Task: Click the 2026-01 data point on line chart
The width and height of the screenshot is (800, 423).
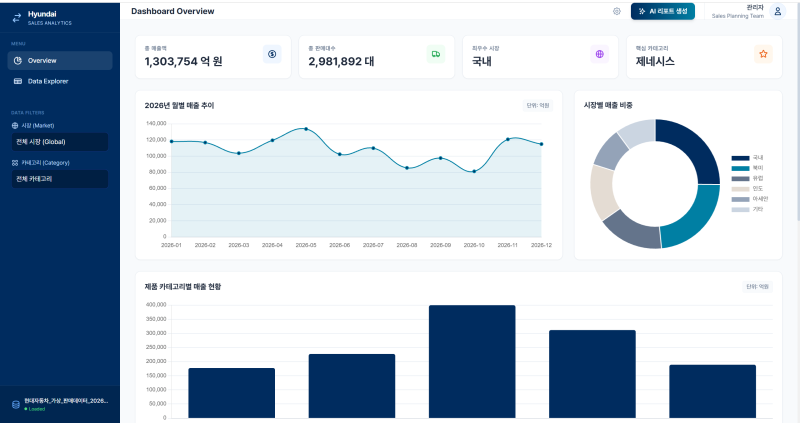Action: 171,141
